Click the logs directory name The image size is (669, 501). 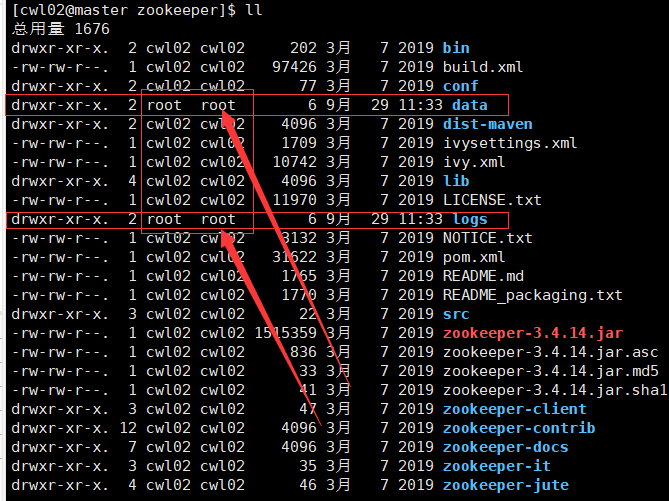point(470,219)
